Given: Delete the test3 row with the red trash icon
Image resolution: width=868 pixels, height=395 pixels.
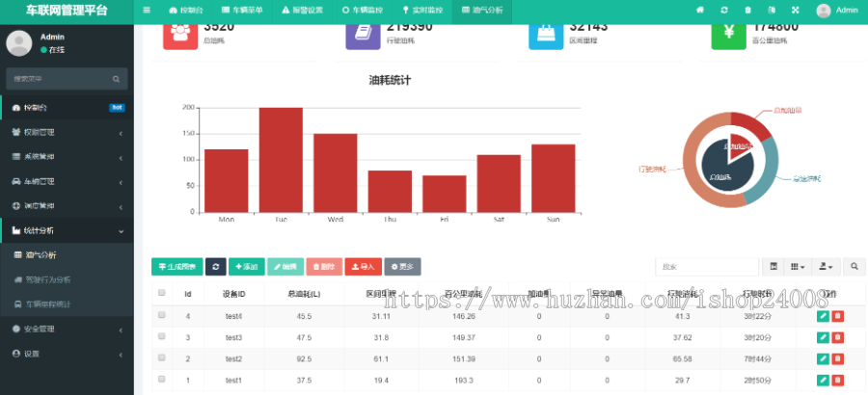Looking at the screenshot, I should (x=837, y=337).
